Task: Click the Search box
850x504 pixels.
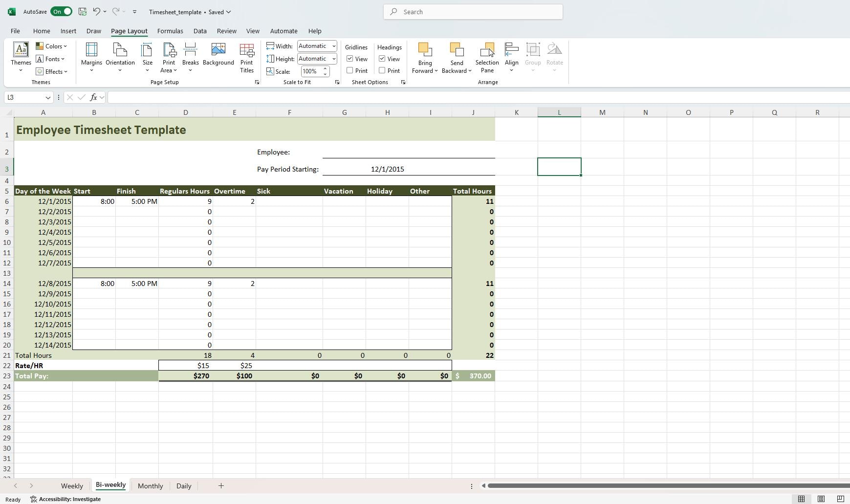Action: click(473, 12)
